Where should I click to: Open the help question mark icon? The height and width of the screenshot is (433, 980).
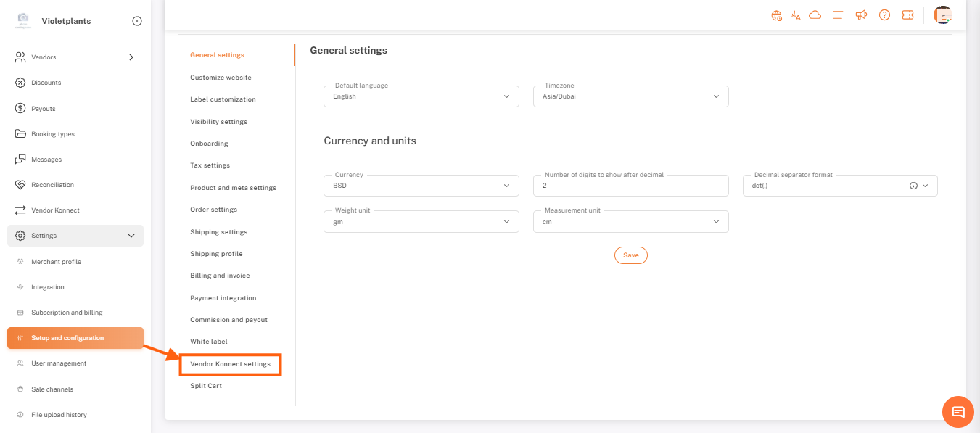pos(884,15)
